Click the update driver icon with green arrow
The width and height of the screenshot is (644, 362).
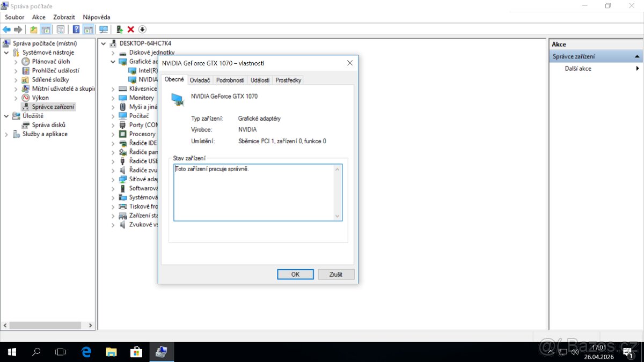pyautogui.click(x=120, y=29)
